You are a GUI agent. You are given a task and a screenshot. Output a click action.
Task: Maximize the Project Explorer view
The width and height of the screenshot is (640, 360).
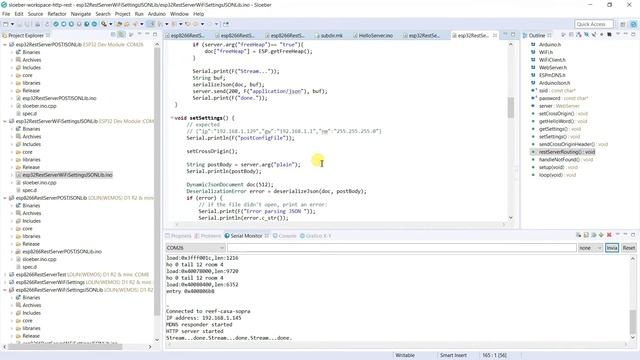[x=155, y=35]
